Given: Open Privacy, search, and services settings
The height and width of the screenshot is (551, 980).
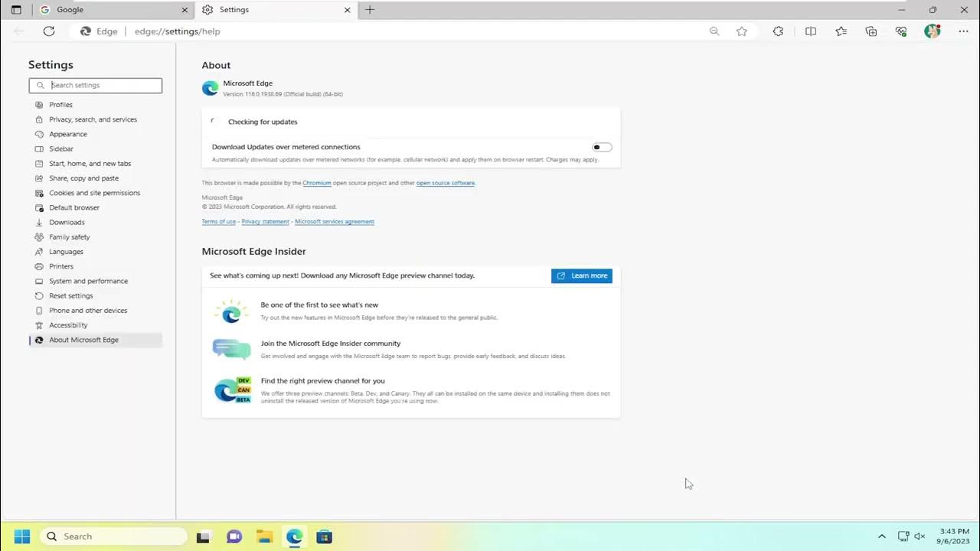Looking at the screenshot, I should 95,119.
